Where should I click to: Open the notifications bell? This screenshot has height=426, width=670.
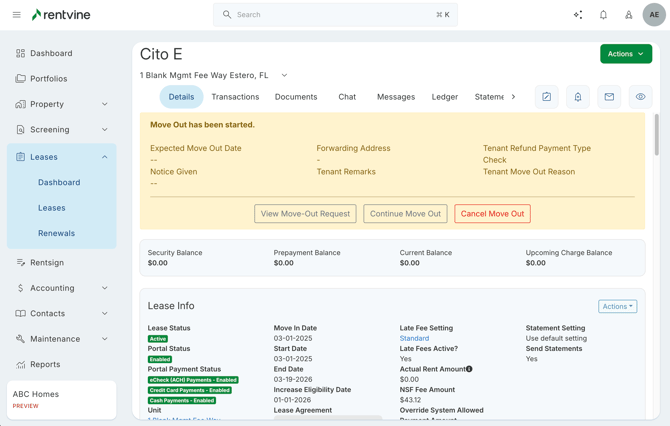[603, 15]
